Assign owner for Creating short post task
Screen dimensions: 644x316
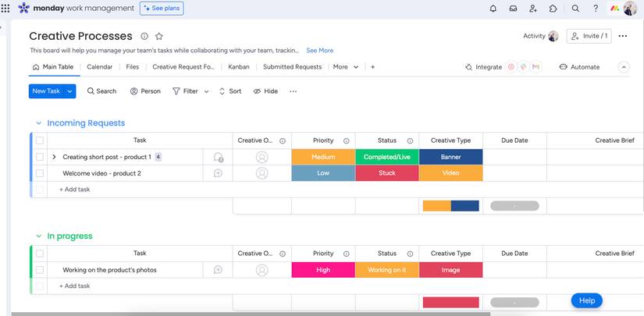point(262,157)
